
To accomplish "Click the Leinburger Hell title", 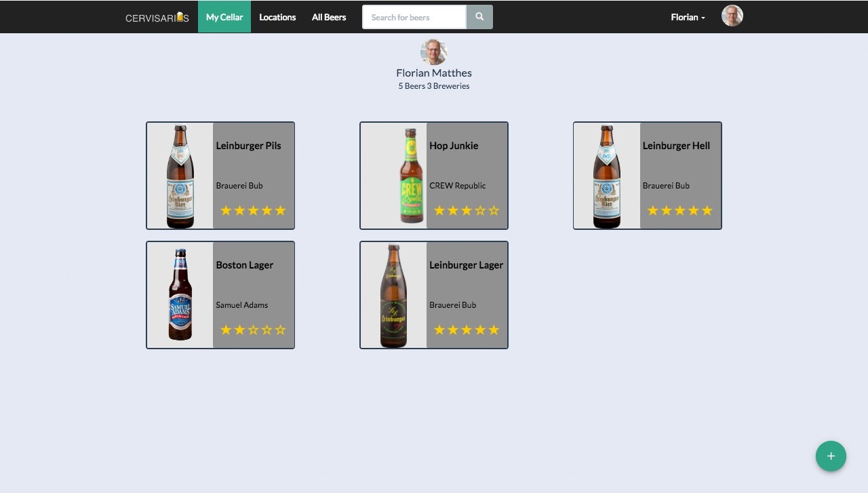I will (x=676, y=146).
